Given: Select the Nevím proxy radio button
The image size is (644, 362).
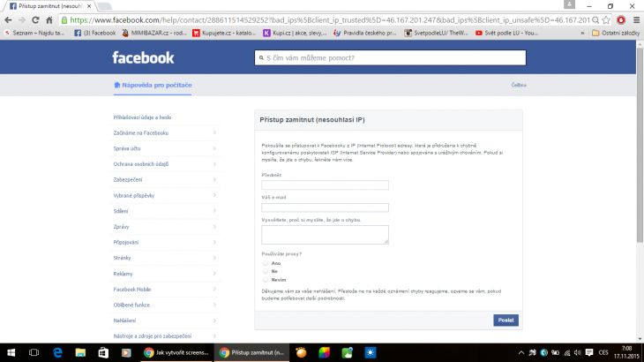Looking at the screenshot, I should 266,279.
